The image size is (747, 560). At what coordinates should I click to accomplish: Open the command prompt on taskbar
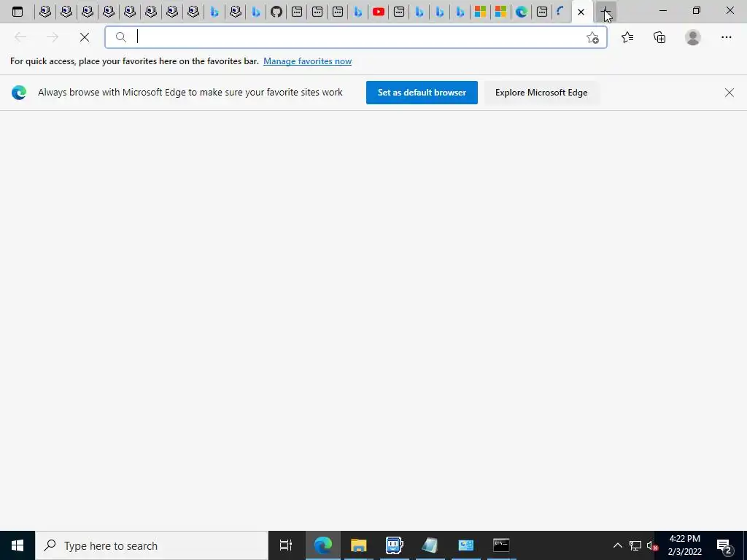tap(501, 545)
